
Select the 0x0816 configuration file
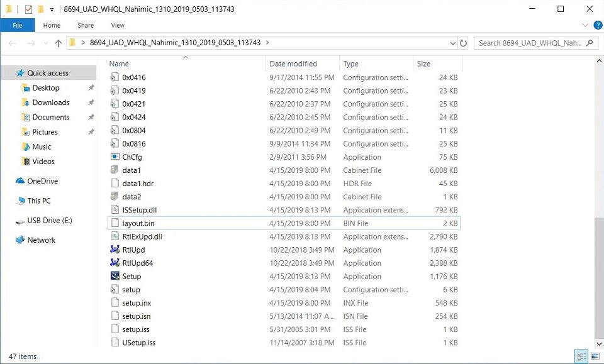(284, 143)
